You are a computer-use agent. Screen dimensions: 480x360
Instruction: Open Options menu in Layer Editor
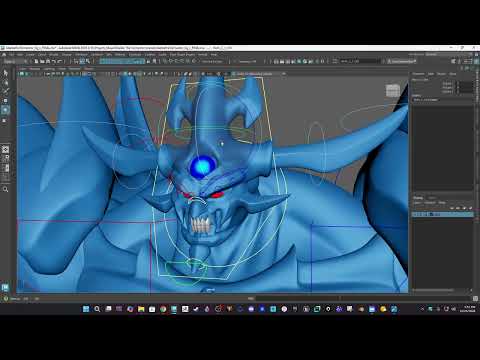tap(430, 203)
